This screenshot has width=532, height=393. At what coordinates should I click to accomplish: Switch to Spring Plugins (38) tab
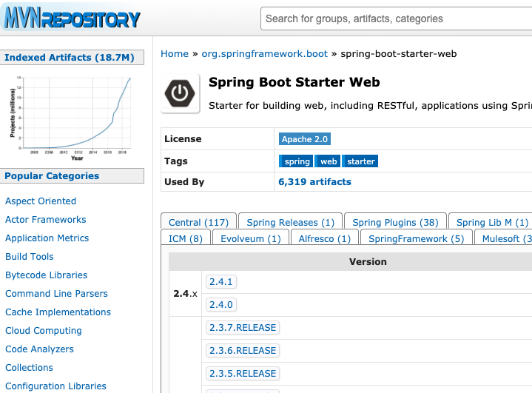[395, 222]
